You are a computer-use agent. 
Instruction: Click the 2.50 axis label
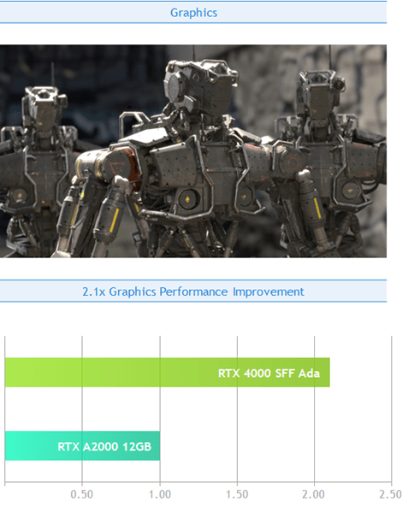tap(391, 494)
